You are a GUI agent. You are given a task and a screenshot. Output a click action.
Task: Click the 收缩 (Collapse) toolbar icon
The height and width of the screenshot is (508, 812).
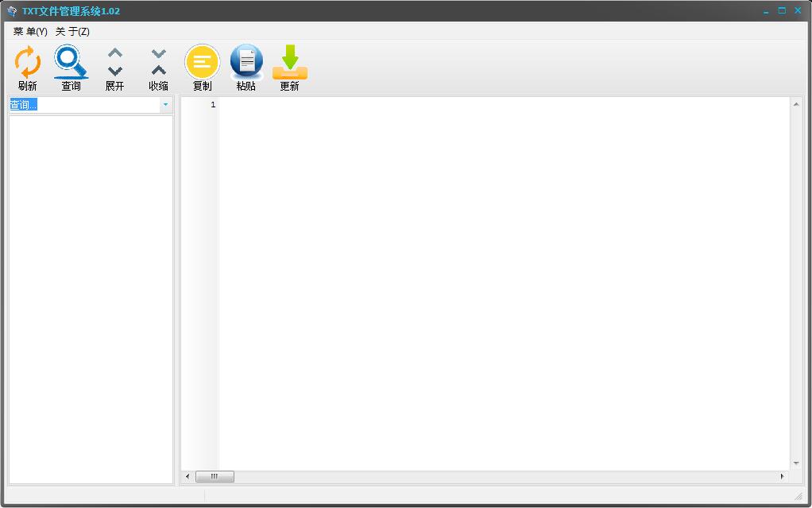(x=157, y=60)
